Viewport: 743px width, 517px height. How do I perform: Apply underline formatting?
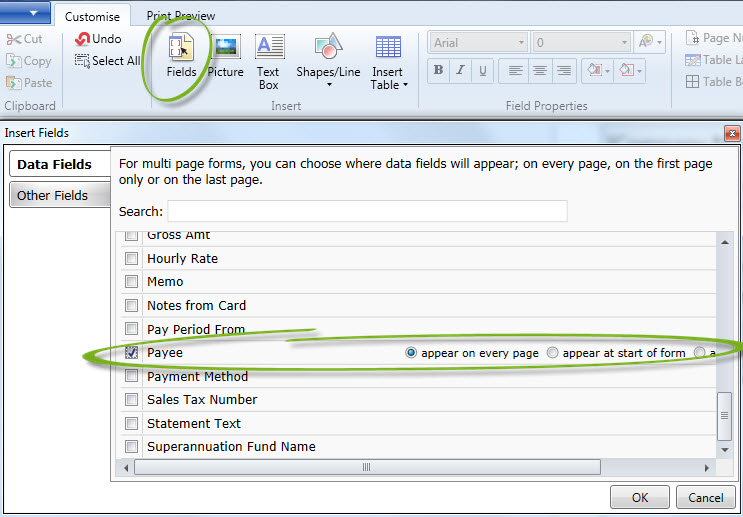point(484,71)
